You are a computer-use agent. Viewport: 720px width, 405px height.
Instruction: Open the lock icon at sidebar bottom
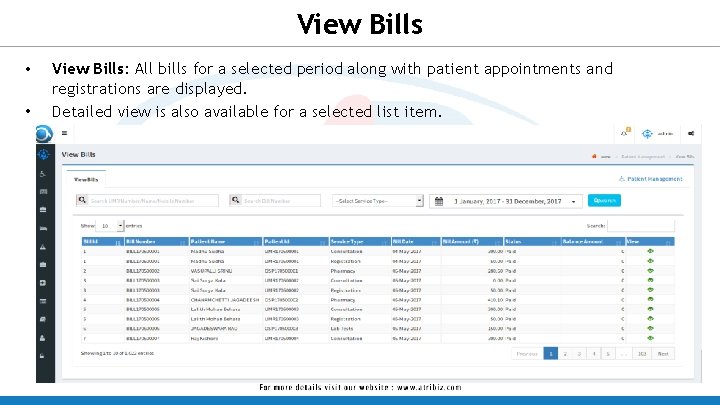pos(42,355)
